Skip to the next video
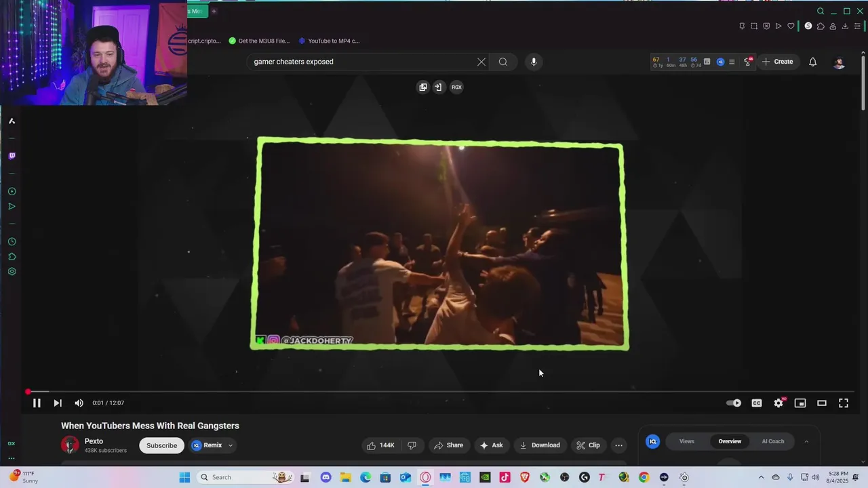This screenshot has width=868, height=488. (x=58, y=403)
